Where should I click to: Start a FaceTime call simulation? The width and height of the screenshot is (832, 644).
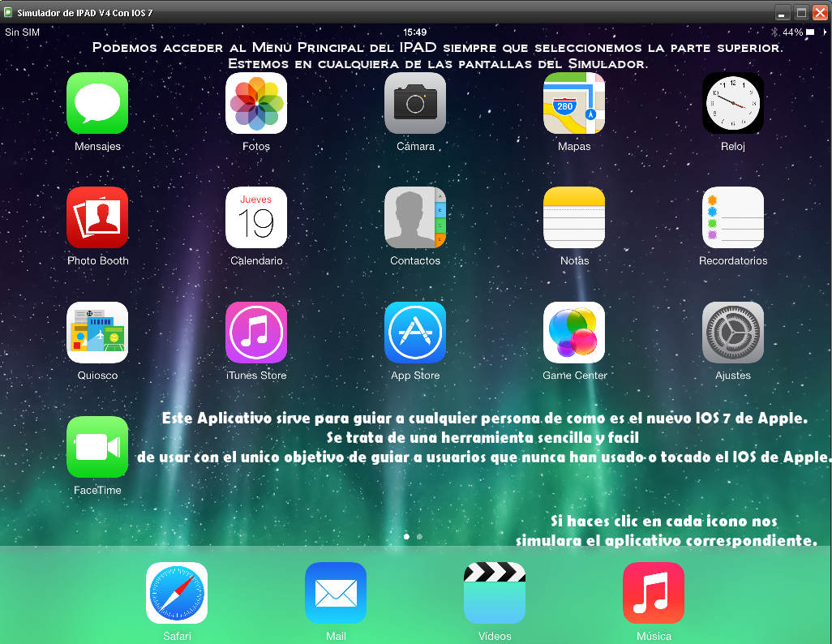tap(96, 447)
